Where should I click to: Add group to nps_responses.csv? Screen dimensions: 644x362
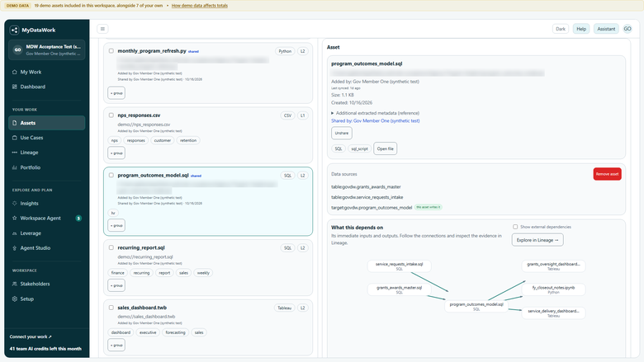coord(116,153)
